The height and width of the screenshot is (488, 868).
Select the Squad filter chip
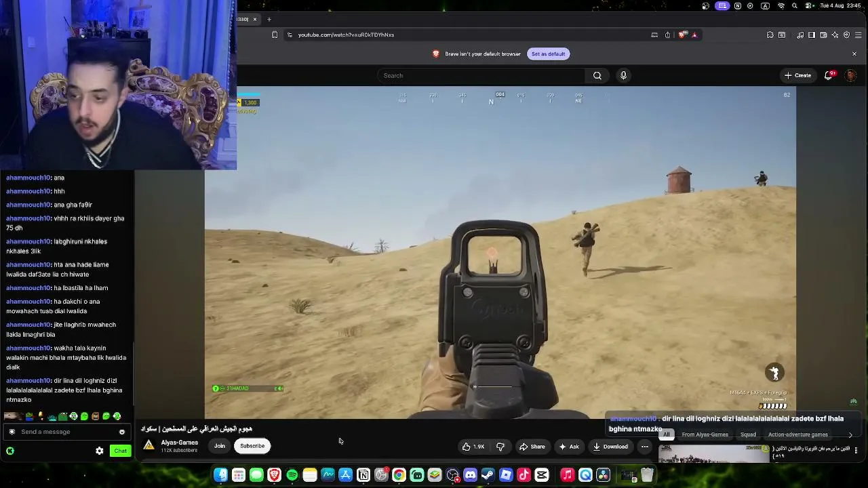(x=748, y=434)
